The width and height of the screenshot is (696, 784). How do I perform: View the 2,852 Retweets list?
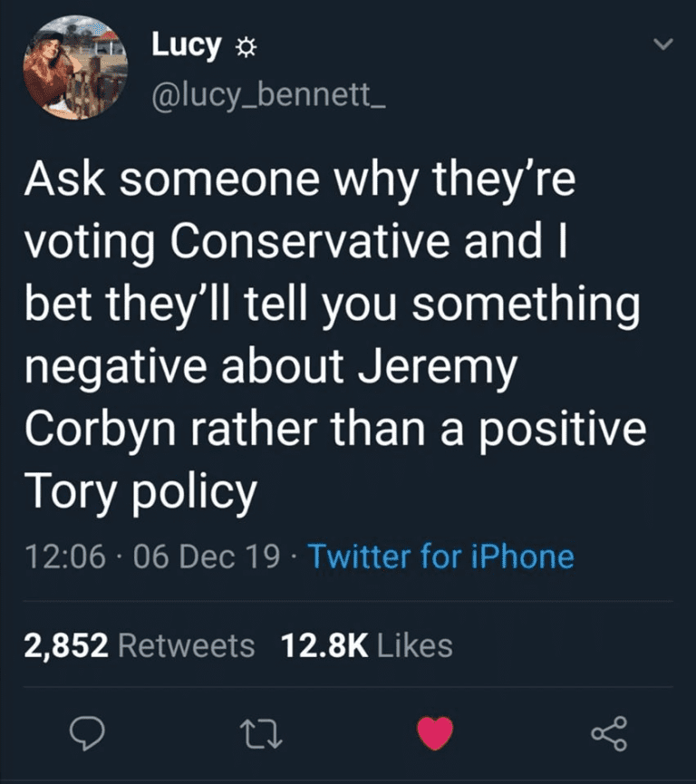pyautogui.click(x=139, y=645)
